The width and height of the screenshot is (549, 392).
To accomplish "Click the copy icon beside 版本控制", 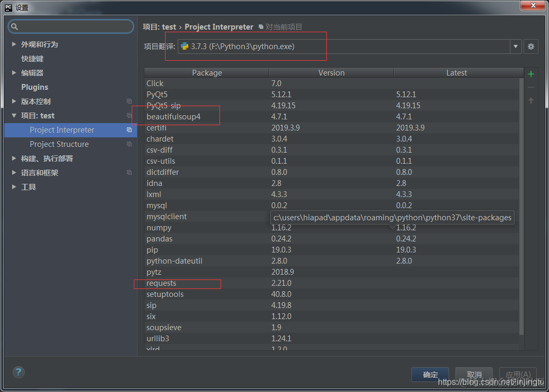I will point(129,101).
